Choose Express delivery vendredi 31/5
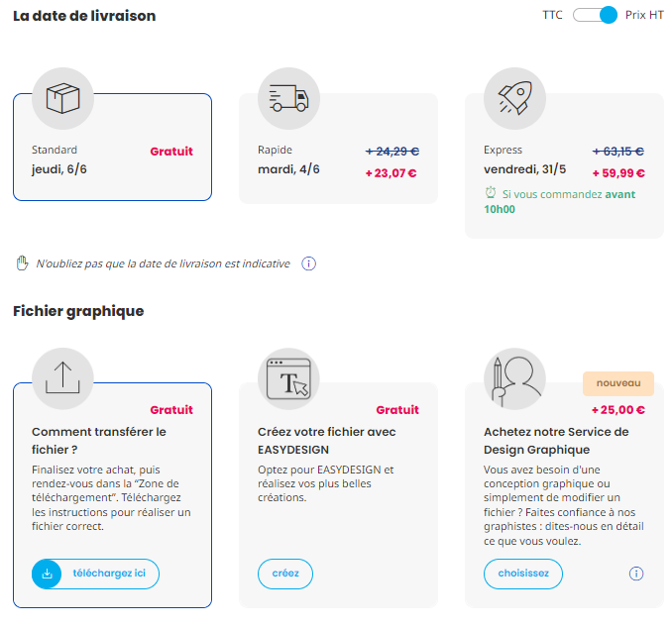The width and height of the screenshot is (672, 629). pyautogui.click(x=564, y=165)
